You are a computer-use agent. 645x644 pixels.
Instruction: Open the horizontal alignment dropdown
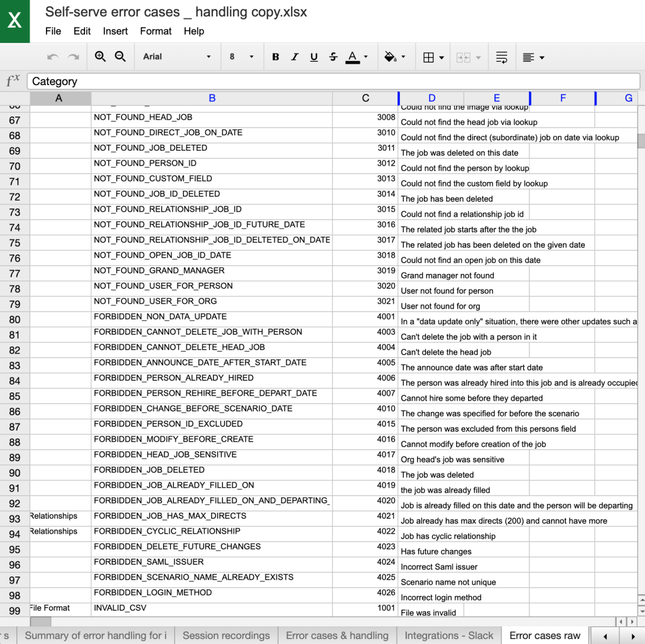click(x=533, y=57)
